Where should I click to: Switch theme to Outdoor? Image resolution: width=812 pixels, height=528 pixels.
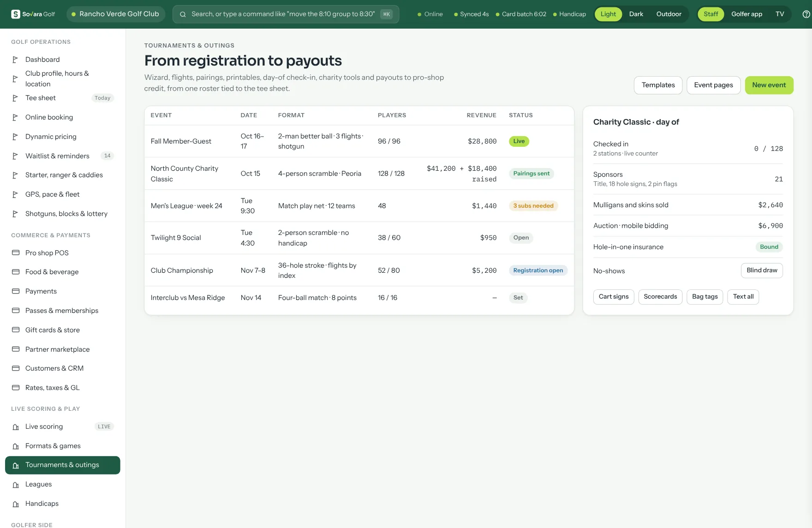click(669, 14)
